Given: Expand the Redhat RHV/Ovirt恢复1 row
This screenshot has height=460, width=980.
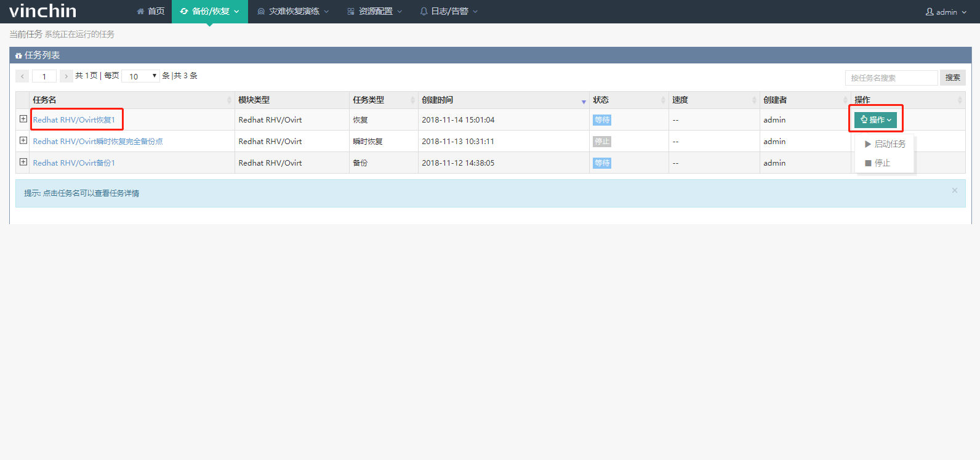Looking at the screenshot, I should point(23,119).
